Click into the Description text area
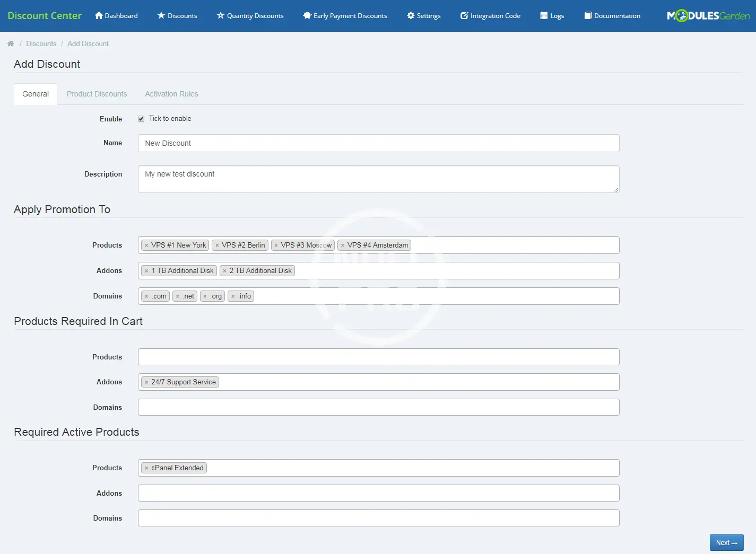 tap(379, 179)
